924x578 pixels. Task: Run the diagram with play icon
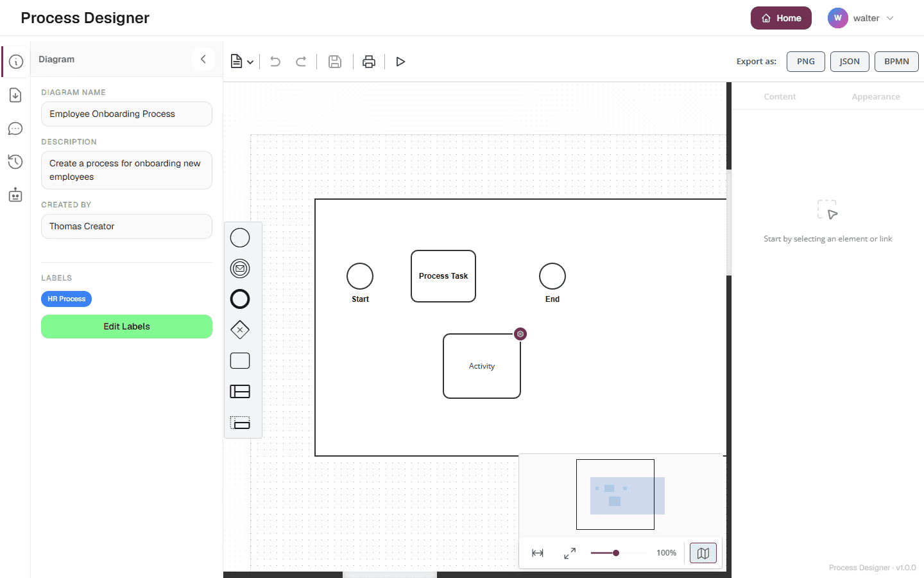tap(400, 62)
